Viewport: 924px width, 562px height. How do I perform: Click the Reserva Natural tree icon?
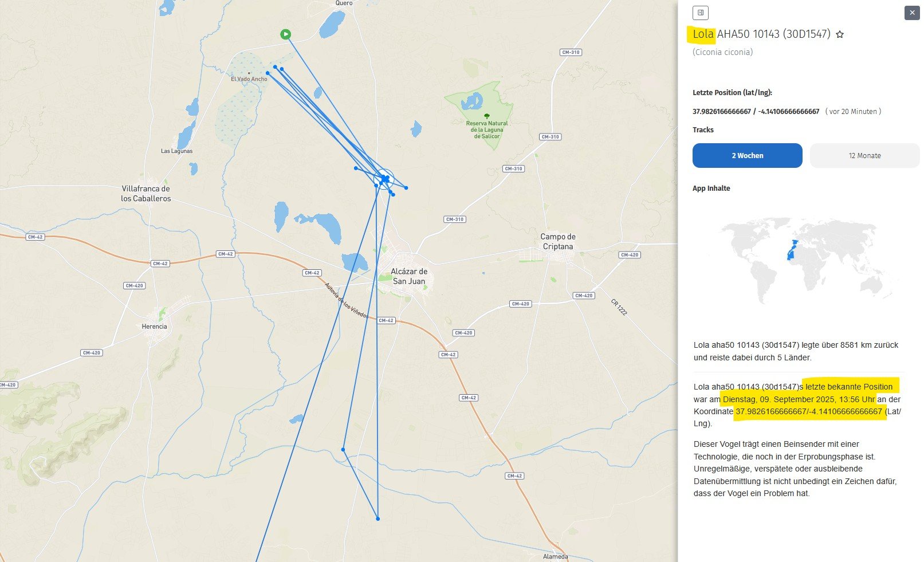click(486, 116)
